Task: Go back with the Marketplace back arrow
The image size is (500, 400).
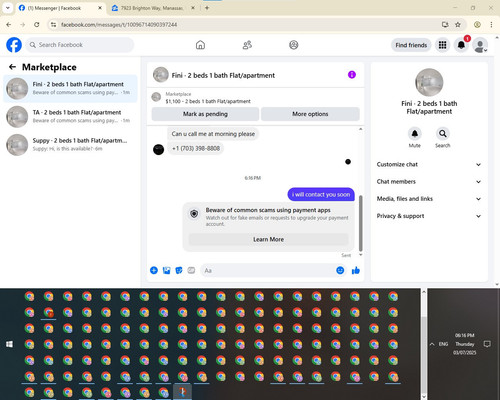Action: [x=13, y=67]
